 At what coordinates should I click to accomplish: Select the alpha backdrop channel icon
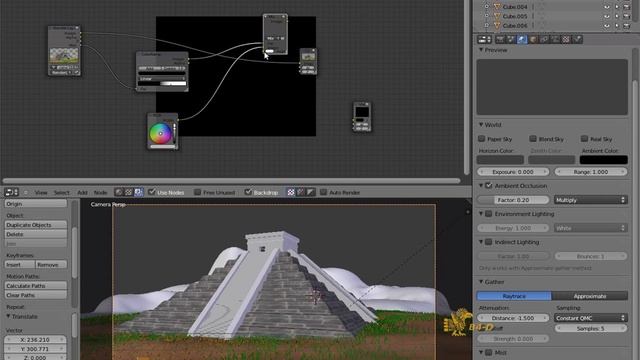311,192
